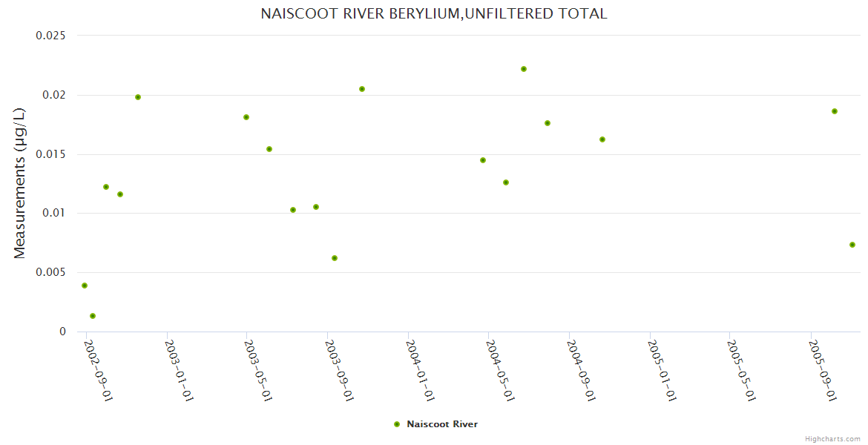The width and height of the screenshot is (868, 445).
Task: Select the last data point at far right
Action: click(852, 245)
